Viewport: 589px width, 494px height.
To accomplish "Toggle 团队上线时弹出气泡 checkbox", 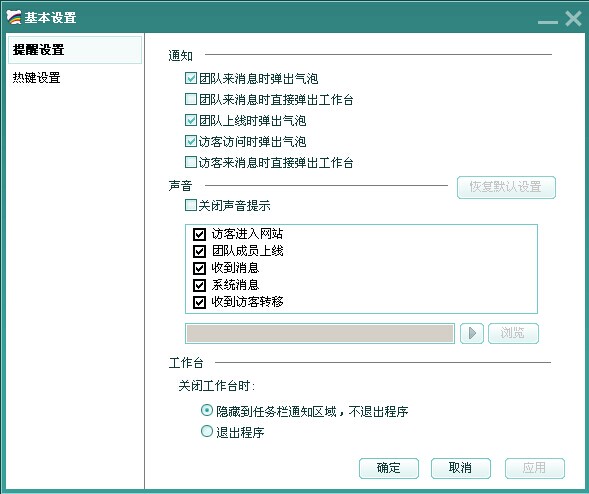I will (191, 120).
